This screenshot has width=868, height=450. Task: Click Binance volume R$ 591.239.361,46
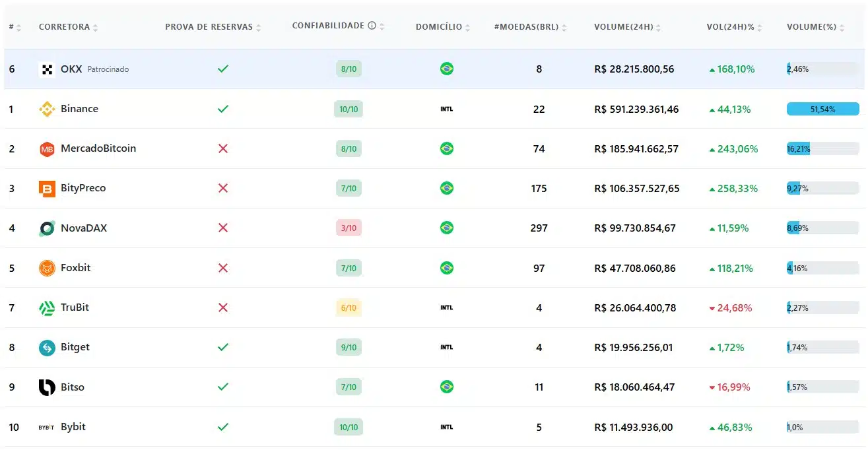(x=636, y=109)
